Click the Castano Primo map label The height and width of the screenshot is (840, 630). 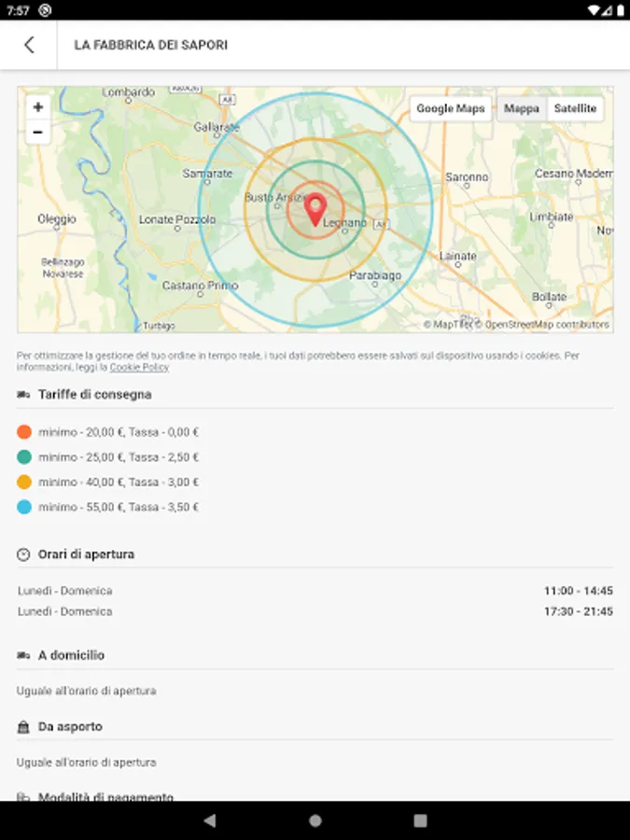(x=201, y=286)
